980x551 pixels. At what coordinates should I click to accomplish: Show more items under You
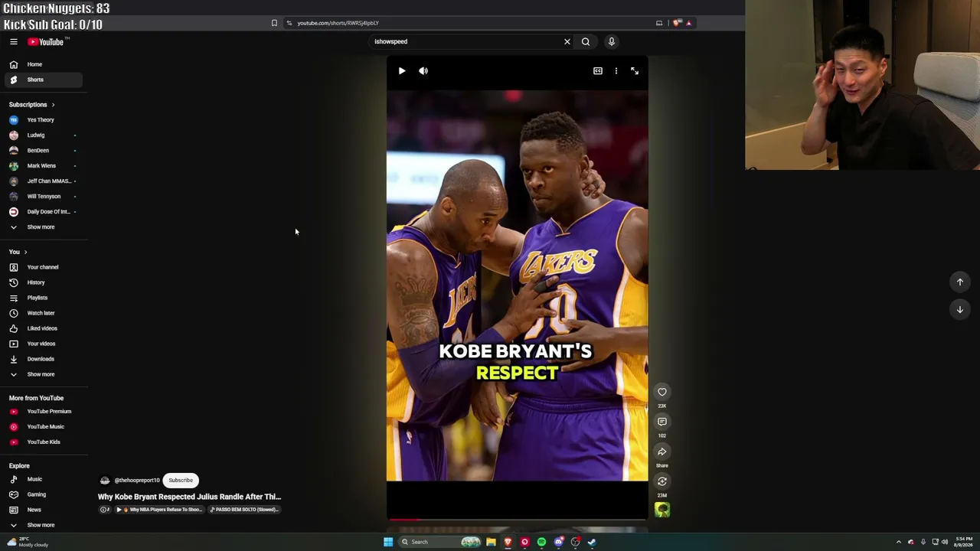coord(44,374)
